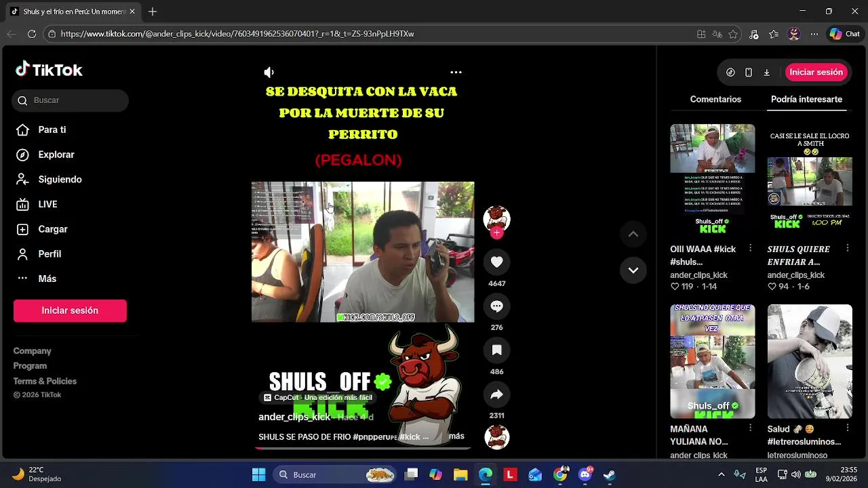868x488 pixels.
Task: Click CapCut Una edición más fácil tag
Action: click(x=318, y=398)
